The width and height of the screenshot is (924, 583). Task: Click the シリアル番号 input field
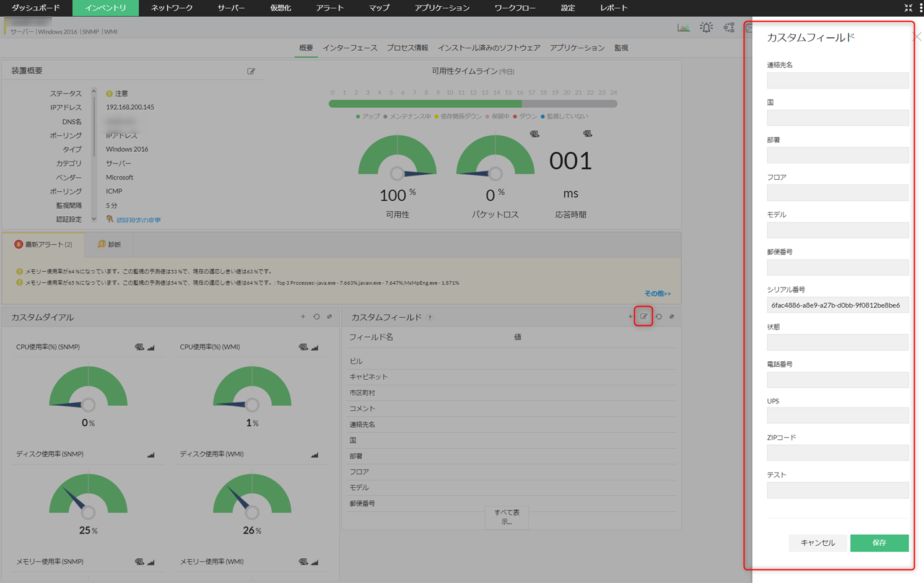pyautogui.click(x=838, y=305)
